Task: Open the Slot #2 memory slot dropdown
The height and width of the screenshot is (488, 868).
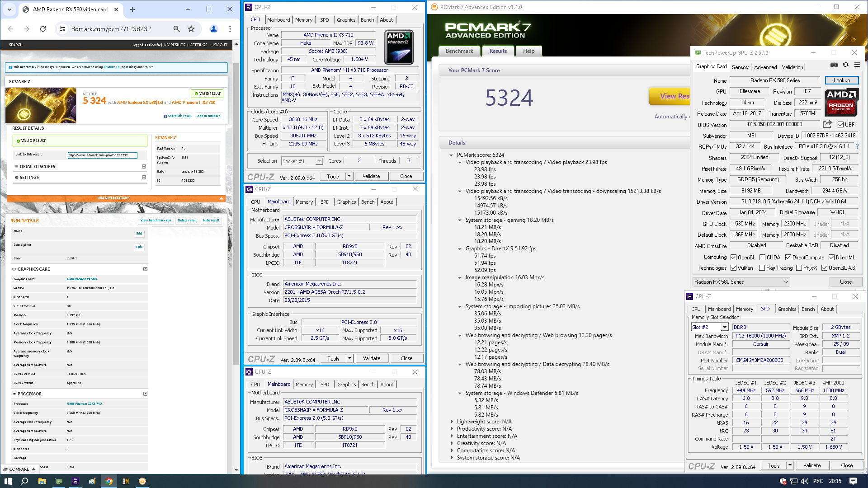Action: click(x=710, y=327)
